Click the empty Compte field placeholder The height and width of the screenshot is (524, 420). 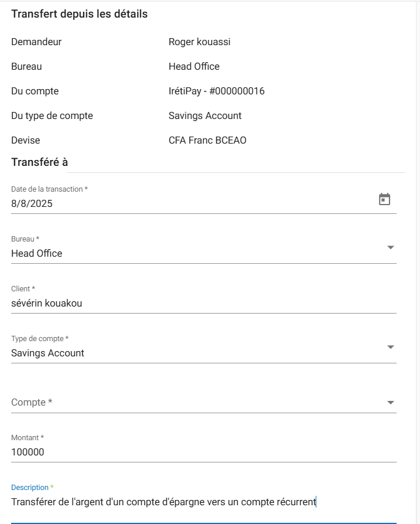176,402
